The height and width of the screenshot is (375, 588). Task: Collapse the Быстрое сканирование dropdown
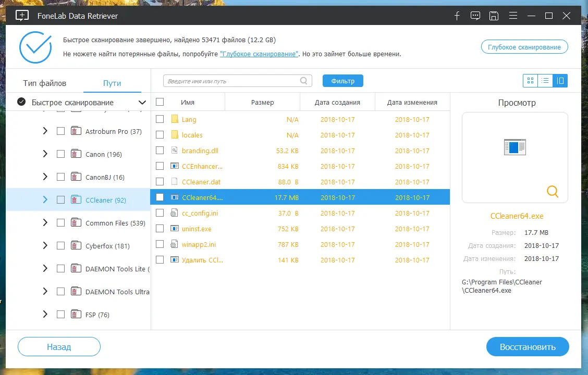click(x=142, y=102)
